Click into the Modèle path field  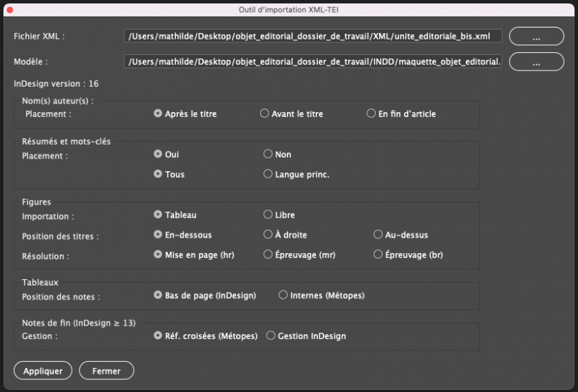pyautogui.click(x=313, y=61)
